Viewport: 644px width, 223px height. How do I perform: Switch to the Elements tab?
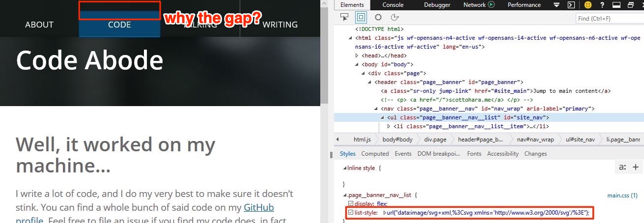352,4
